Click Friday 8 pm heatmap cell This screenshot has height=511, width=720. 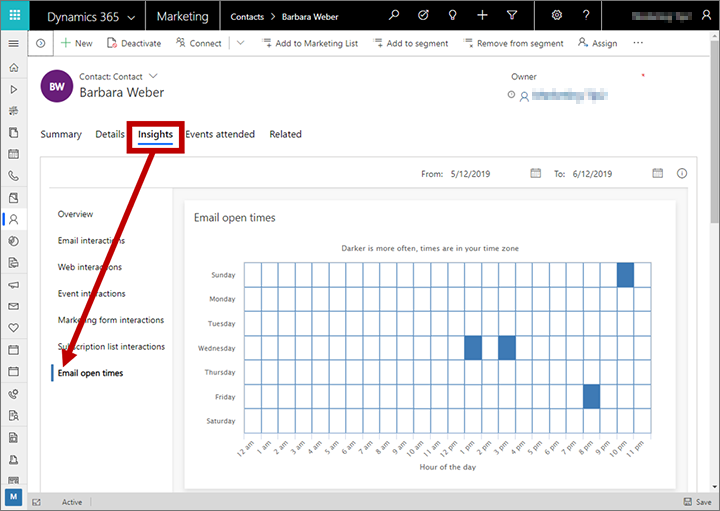point(591,396)
